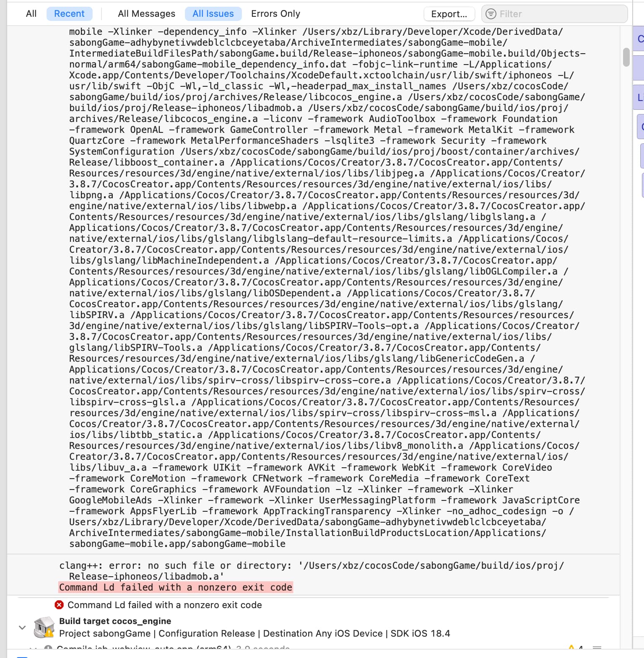644x658 pixels.
Task: Collapse the Compile step disclosure chevron
Action: tap(34, 648)
